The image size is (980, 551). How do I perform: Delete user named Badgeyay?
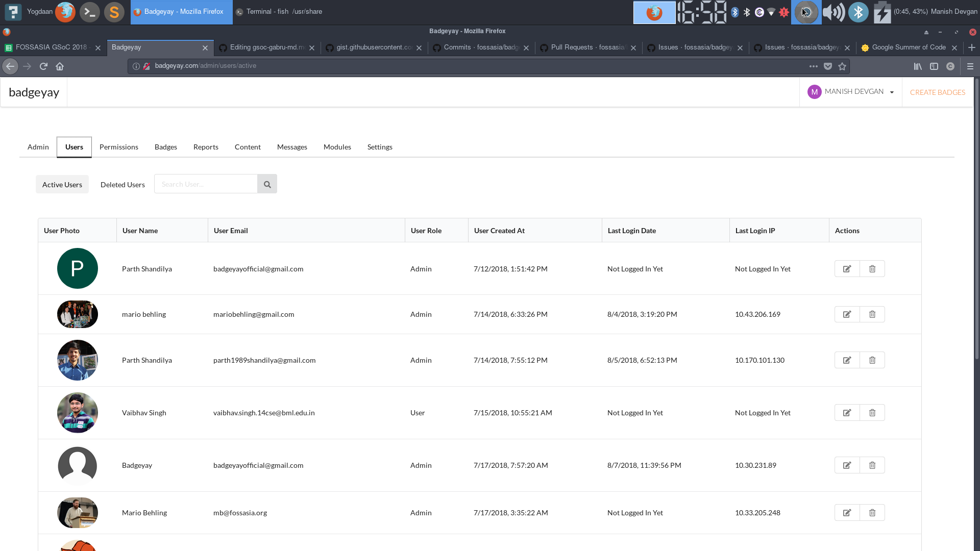872,465
